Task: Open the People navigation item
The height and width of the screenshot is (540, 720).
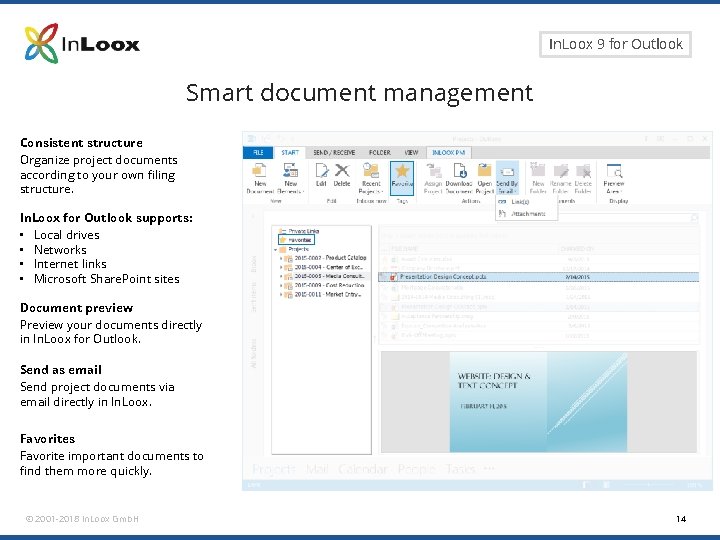Action: (416, 469)
